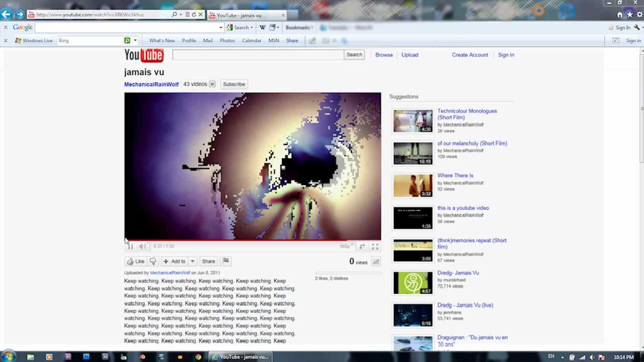Viewport: 644px width, 362px height.
Task: Open Mail on Windows Live toolbar
Action: pos(208,41)
